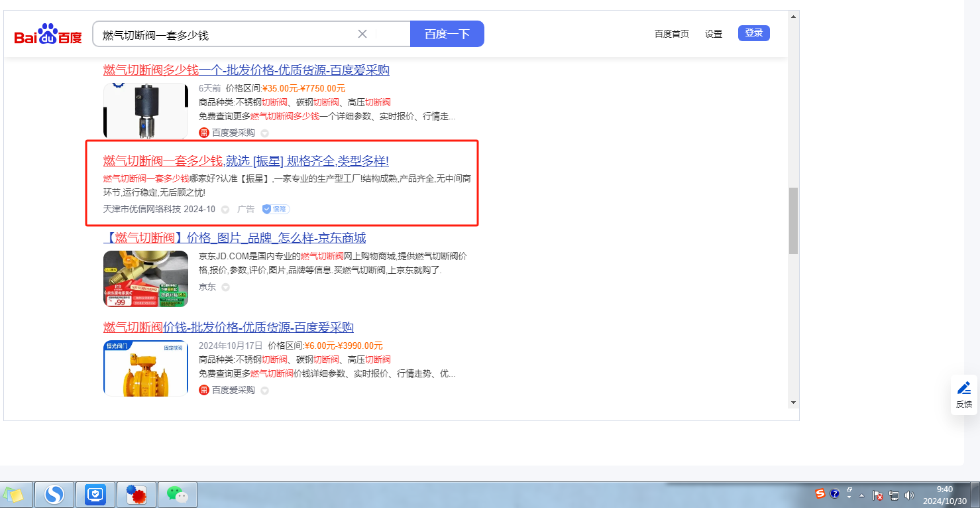Show hidden system tray icons
The image size is (980, 508).
[862, 495]
